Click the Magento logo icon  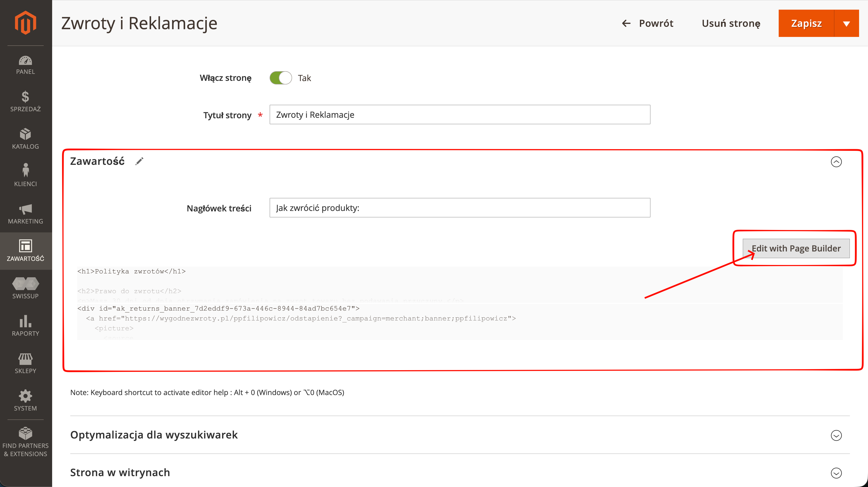coord(25,23)
